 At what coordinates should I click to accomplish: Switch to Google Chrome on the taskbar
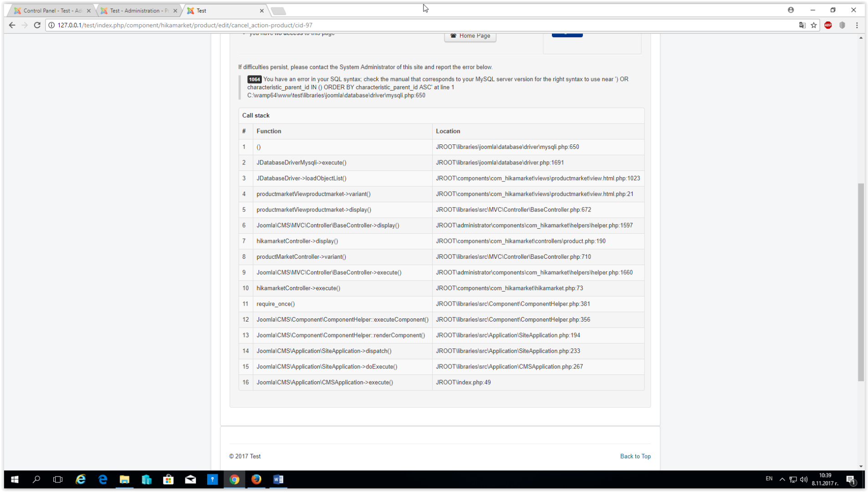pyautogui.click(x=234, y=479)
